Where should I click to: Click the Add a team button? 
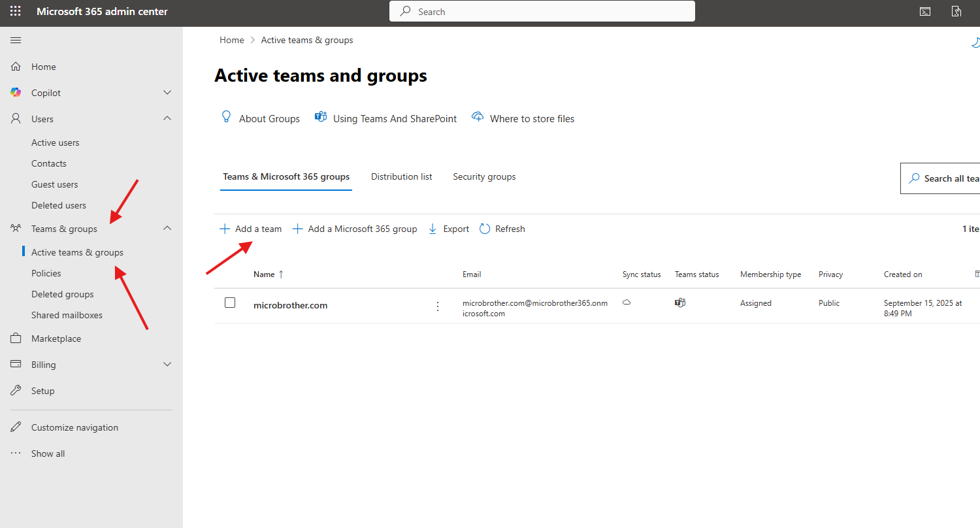(x=251, y=229)
